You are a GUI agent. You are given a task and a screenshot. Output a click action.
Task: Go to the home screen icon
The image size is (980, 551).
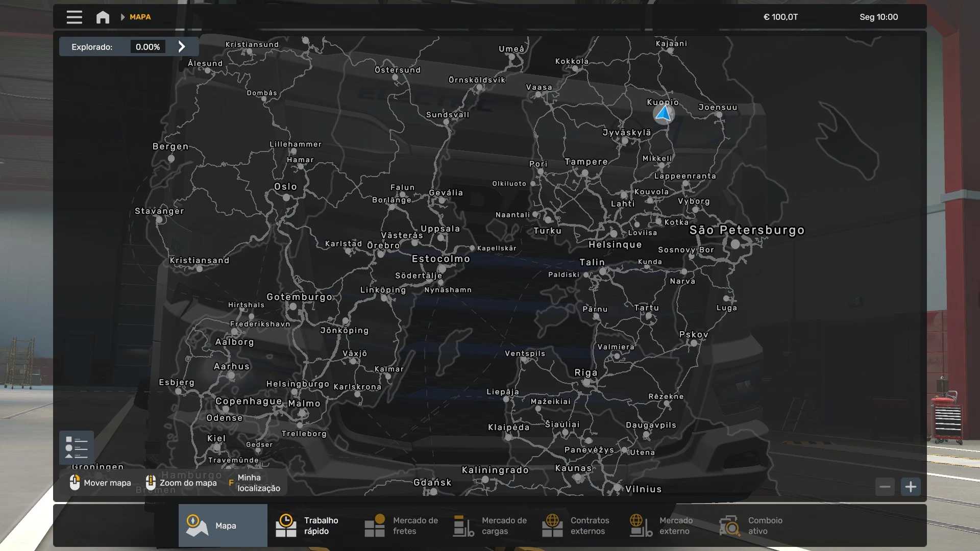[103, 17]
